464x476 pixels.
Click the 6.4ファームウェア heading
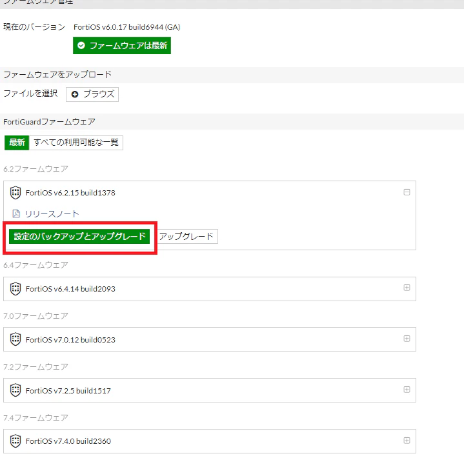point(35,265)
